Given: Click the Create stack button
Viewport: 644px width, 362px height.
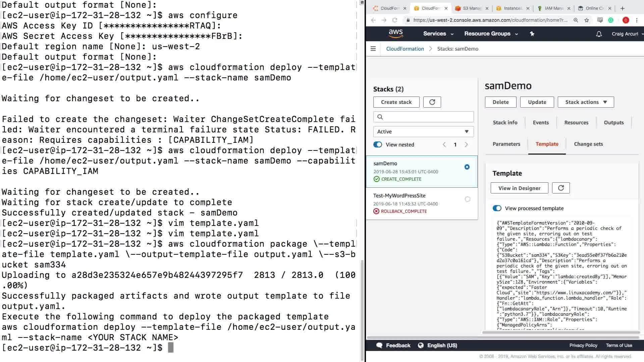Looking at the screenshot, I should pyautogui.click(x=396, y=102).
